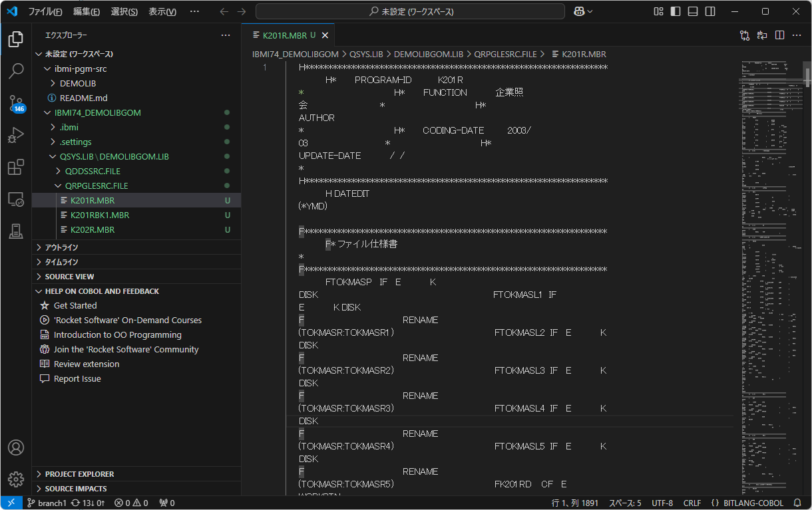Open K201RBK1.MBR file in explorer

click(136, 215)
